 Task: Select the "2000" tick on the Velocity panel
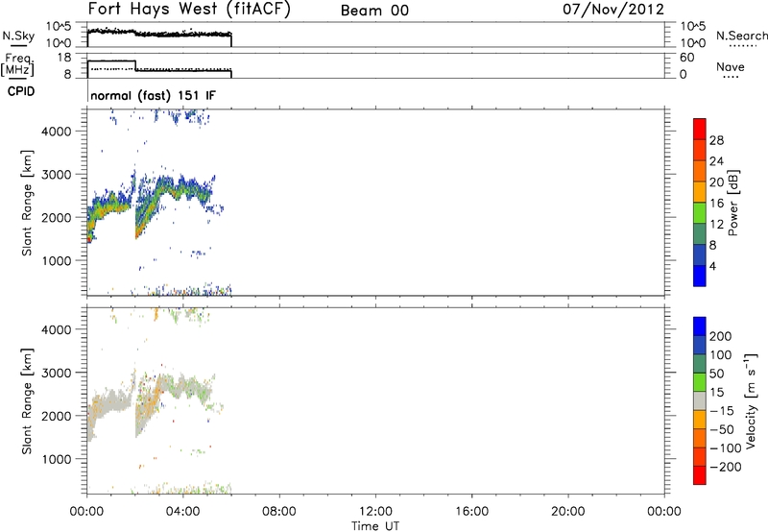pos(56,416)
